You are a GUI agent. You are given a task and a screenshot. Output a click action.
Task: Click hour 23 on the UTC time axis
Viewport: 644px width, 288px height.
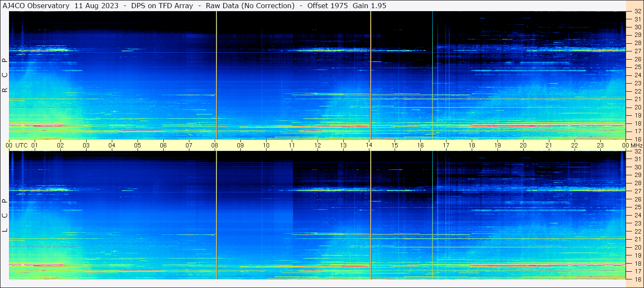tap(600, 145)
